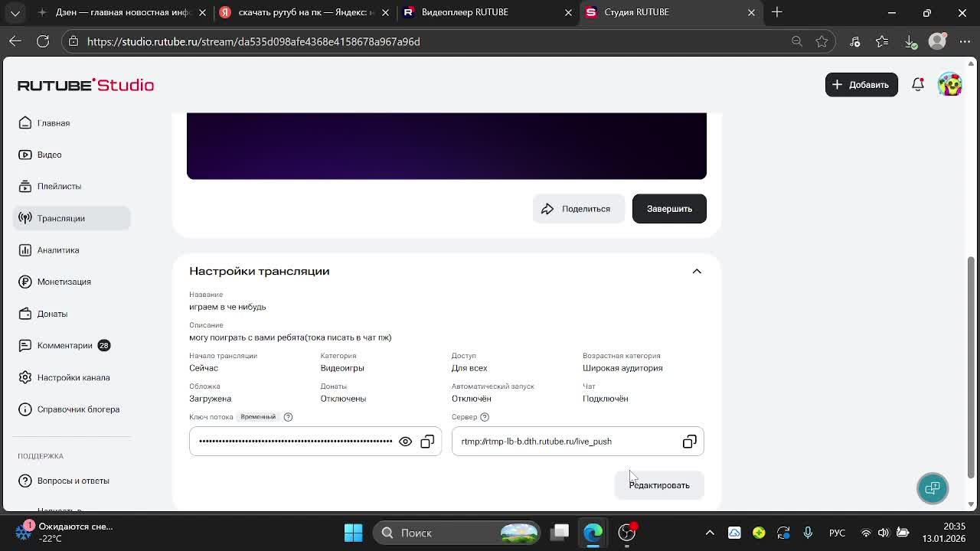The width and height of the screenshot is (980, 551).
Task: Collapse the Настройки трансляции section
Action: [x=697, y=271]
